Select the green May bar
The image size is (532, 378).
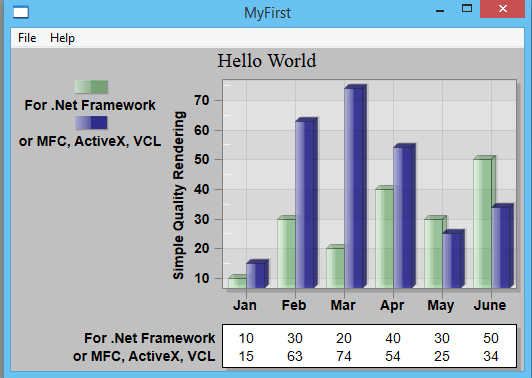point(433,253)
